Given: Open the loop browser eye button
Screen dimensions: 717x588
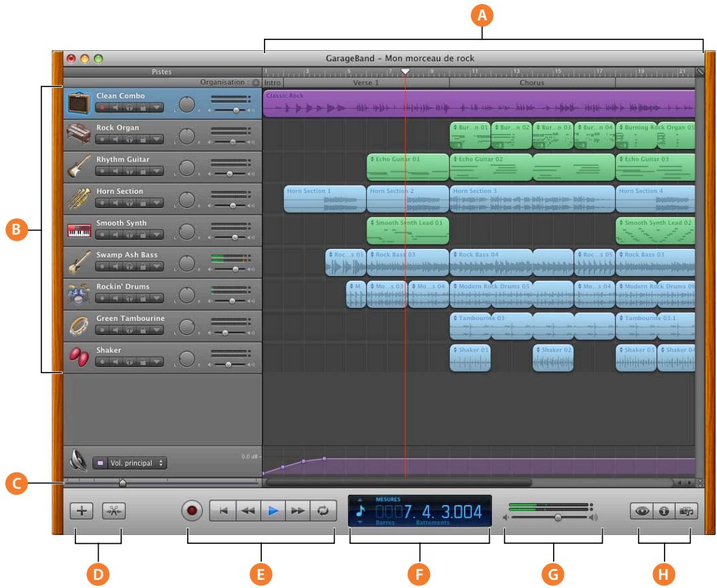Looking at the screenshot, I should point(641,511).
